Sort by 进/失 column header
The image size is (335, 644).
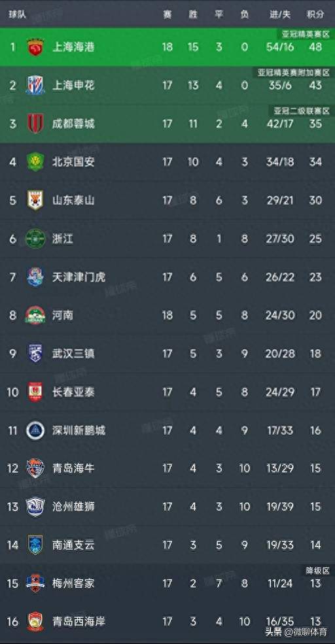pyautogui.click(x=280, y=14)
